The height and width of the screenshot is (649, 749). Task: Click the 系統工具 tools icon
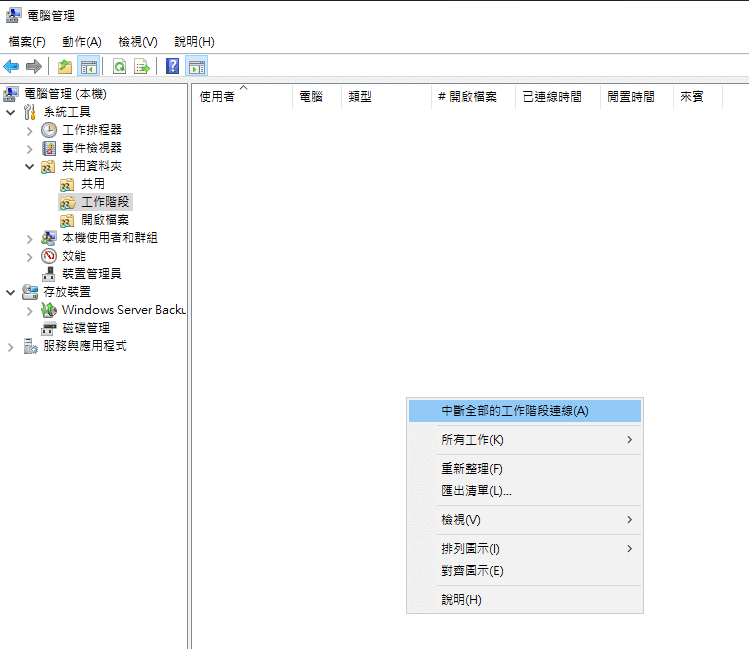30,112
